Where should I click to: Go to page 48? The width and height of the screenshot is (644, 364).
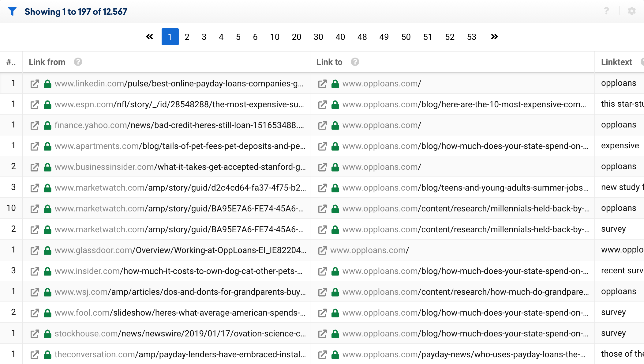tap(362, 37)
